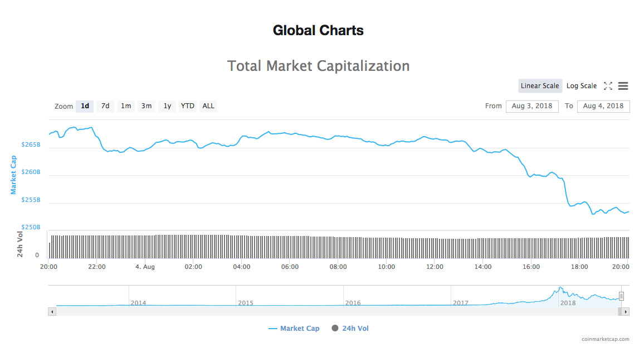
Task: Open the From date picker
Action: (532, 106)
